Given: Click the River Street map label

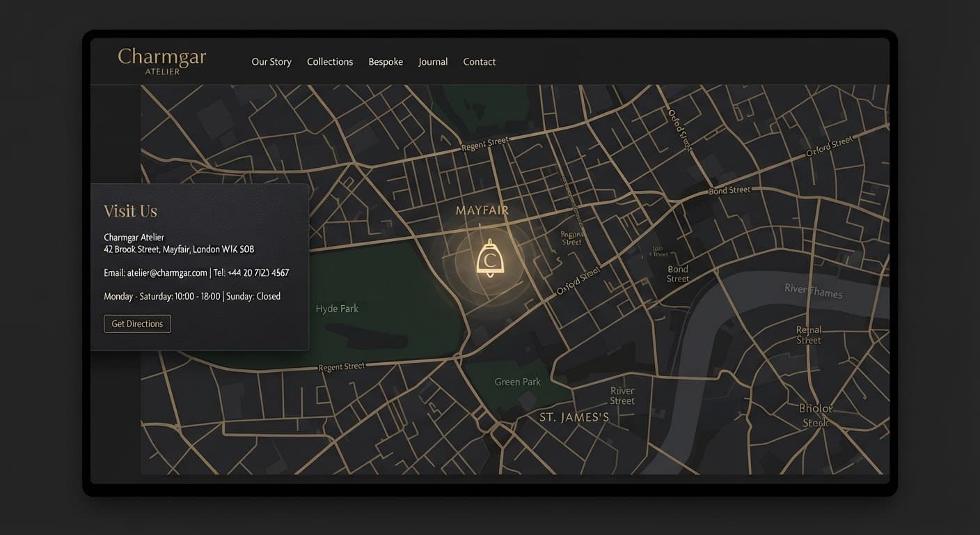Looking at the screenshot, I should (x=622, y=396).
